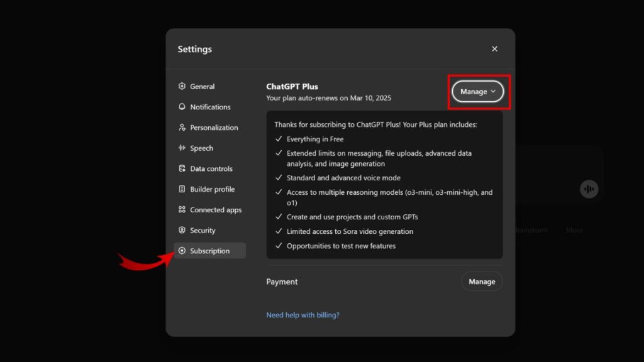This screenshot has height=362, width=644.
Task: Click the Brainstorm chip behind the dialog
Action: pyautogui.click(x=531, y=230)
